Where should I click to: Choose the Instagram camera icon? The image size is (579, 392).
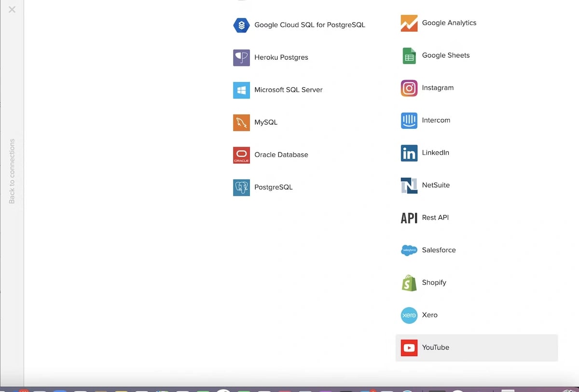point(409,88)
